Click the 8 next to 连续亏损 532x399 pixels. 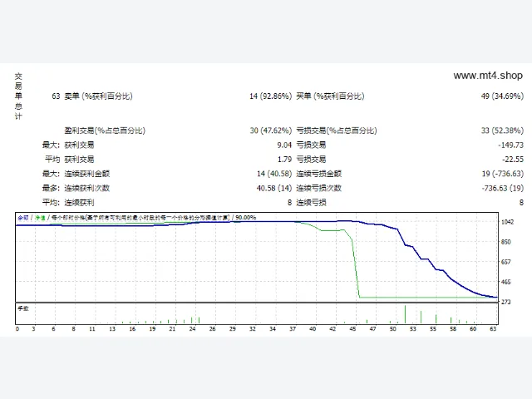point(521,203)
